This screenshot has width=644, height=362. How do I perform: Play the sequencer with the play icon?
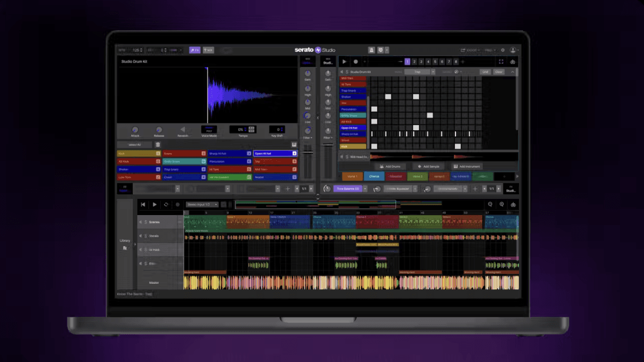point(344,61)
